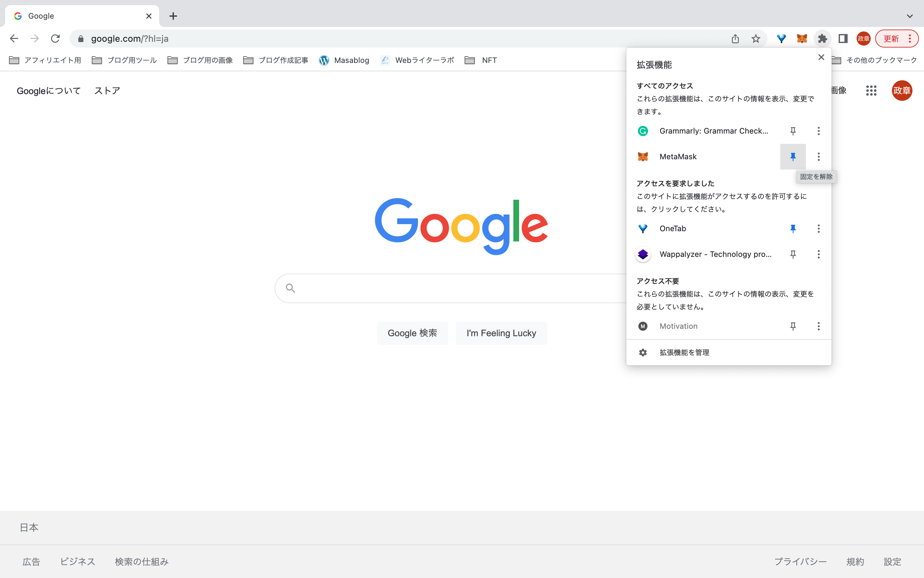This screenshot has height=578, width=924.
Task: Reload the current page
Action: [x=56, y=39]
